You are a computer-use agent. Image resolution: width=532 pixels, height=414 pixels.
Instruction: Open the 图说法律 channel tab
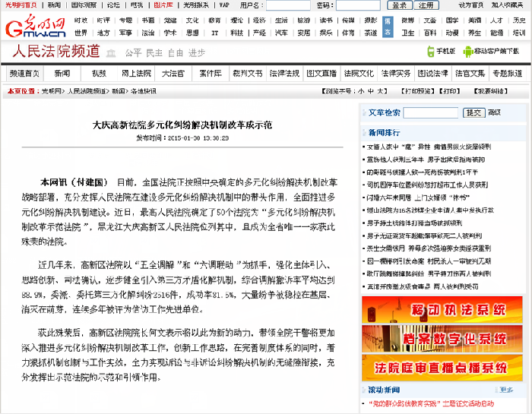(433, 74)
